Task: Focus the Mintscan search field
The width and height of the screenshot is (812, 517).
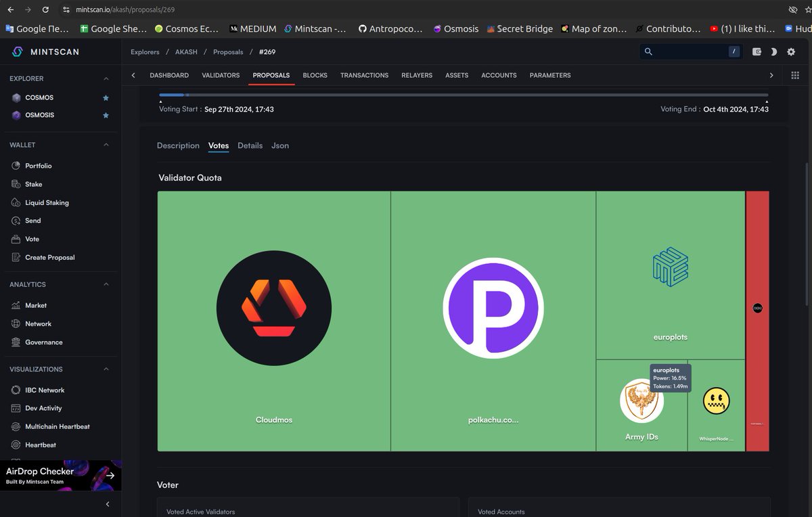Action: (692, 51)
